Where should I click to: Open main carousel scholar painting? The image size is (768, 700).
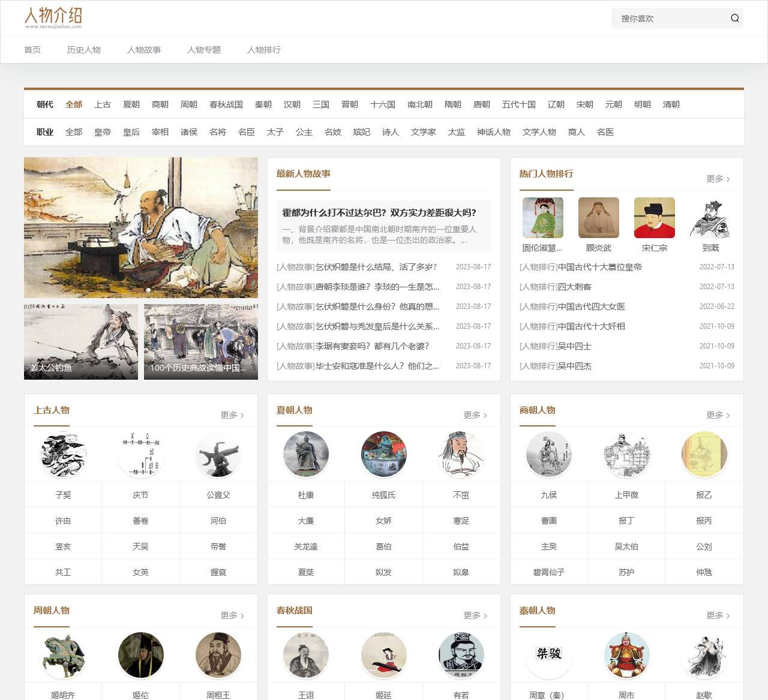pos(141,227)
